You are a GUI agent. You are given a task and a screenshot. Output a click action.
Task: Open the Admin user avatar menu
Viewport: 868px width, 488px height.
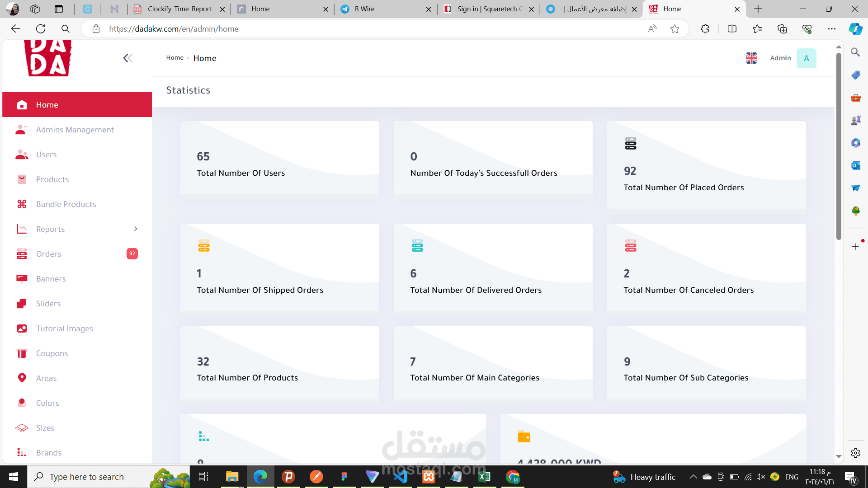pos(806,58)
